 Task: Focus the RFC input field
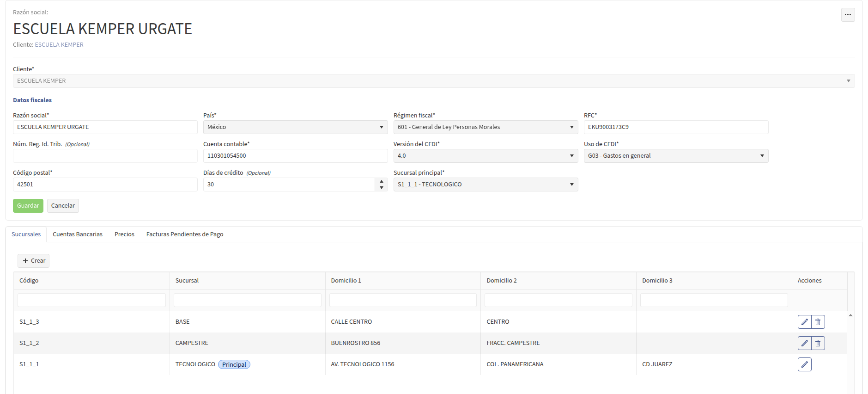(x=676, y=127)
